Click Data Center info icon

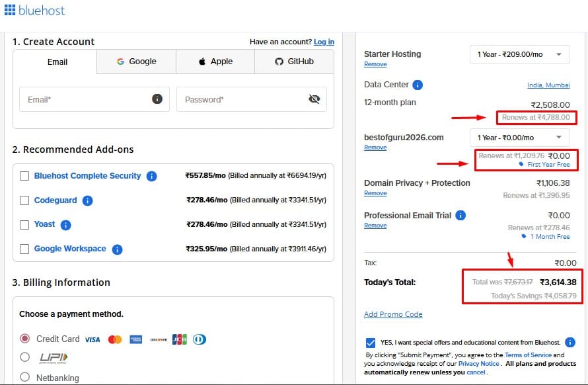[x=418, y=85]
